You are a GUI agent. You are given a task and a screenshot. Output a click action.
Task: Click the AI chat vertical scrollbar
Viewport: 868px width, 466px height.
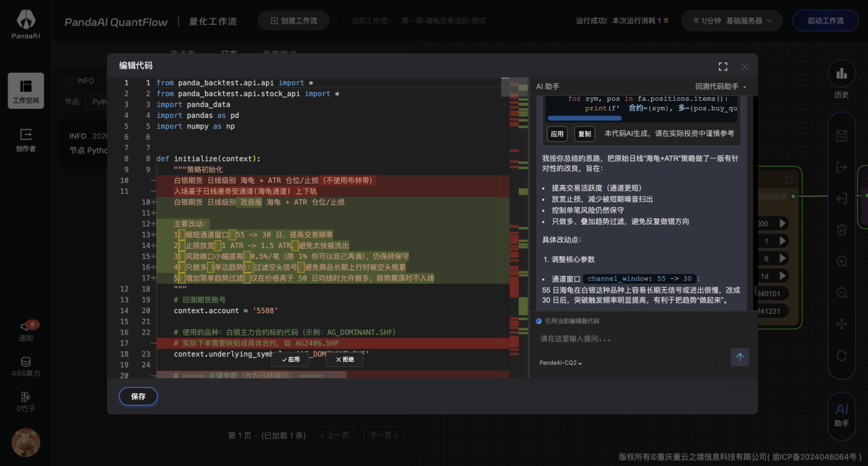tap(755, 290)
